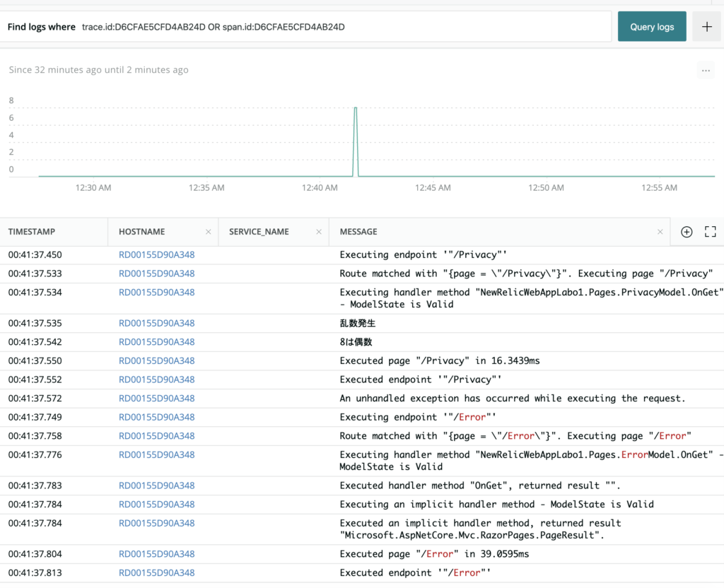Open the hostname link in the 00:41:37.535 row
This screenshot has width=724, height=588.
(x=156, y=324)
